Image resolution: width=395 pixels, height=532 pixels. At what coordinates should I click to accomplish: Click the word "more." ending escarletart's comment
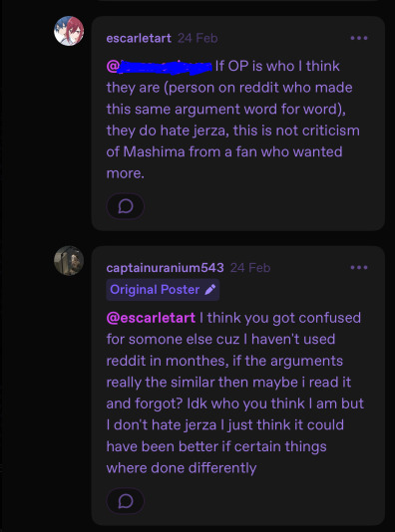click(126, 173)
